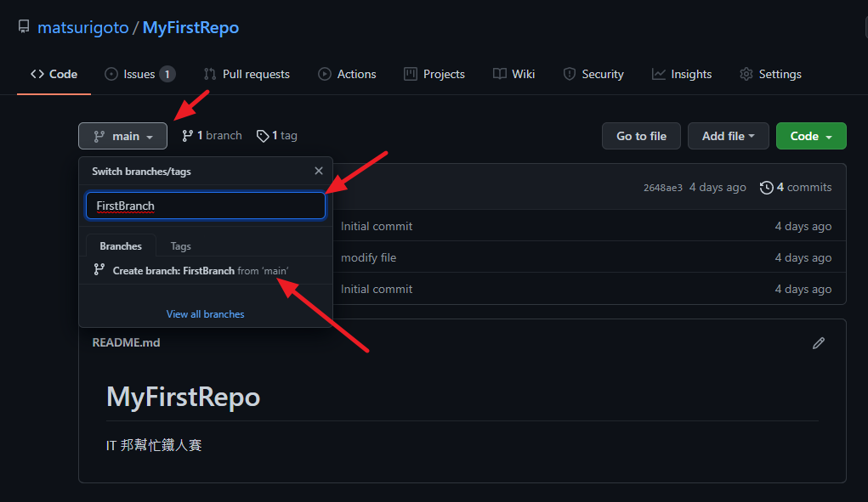868x502 pixels.
Task: Switch to the Code tab
Action: pos(54,74)
